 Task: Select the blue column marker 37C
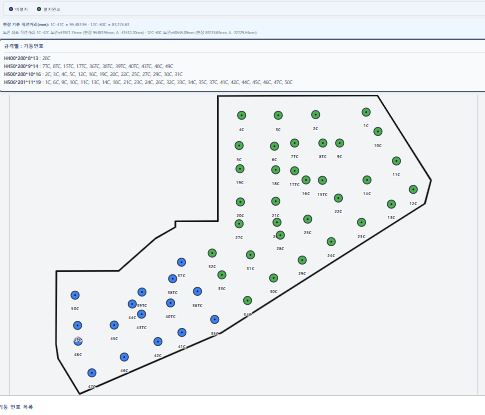(181, 262)
